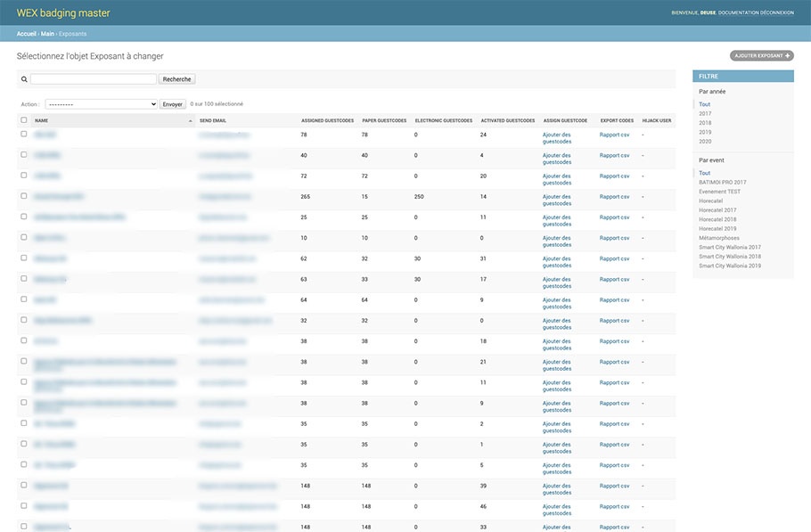811x532 pixels.
Task: Click Déconnexion to log out
Action: tap(778, 12)
